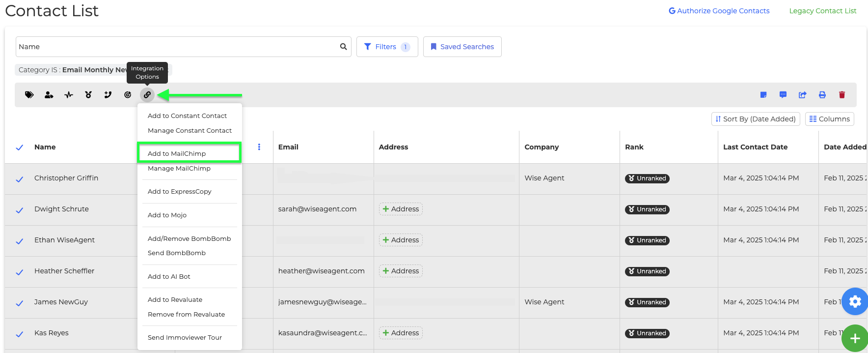Click the Rank column header
Viewport: 868px width, 353px height.
[634, 147]
